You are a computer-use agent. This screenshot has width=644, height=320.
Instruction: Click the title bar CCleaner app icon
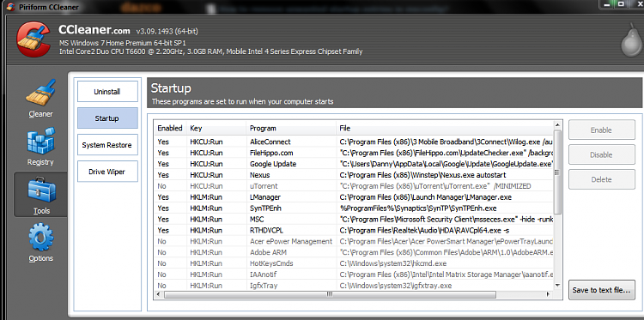point(9,7)
